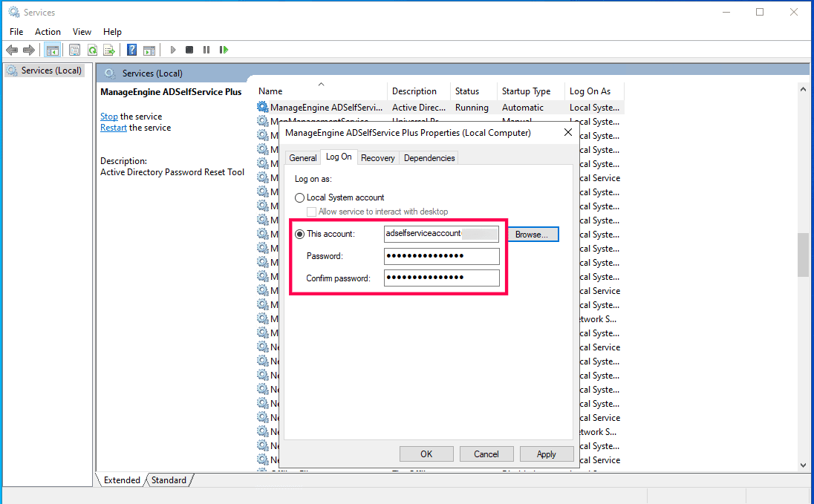Sort by the Status column header
Image resolution: width=814 pixels, height=504 pixels.
pos(473,91)
